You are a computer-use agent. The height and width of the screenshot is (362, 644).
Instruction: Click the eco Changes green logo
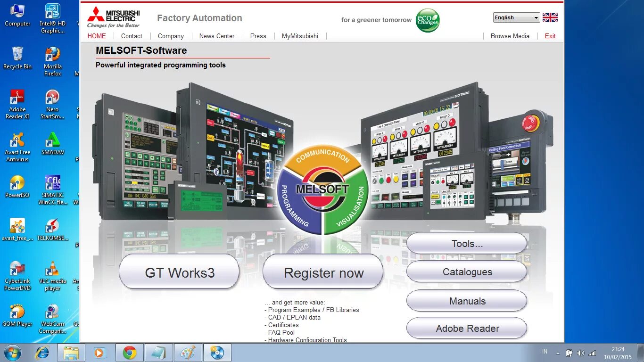click(x=428, y=20)
